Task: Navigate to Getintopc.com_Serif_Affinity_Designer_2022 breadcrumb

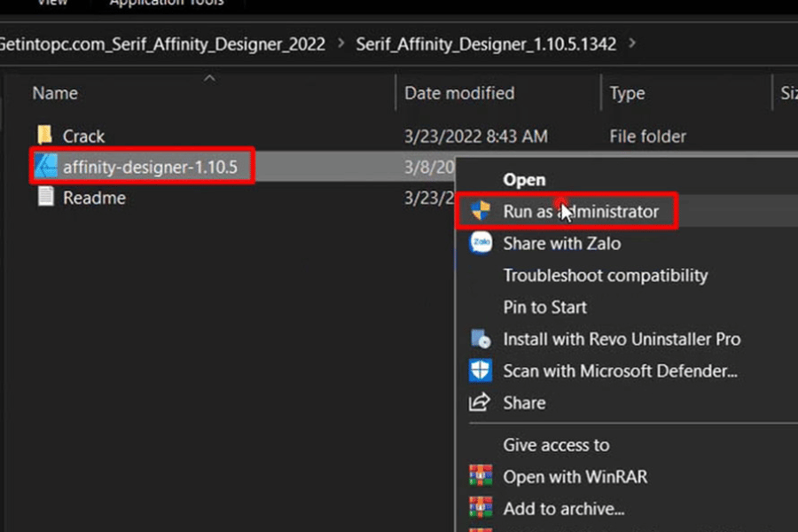Action: (161, 43)
